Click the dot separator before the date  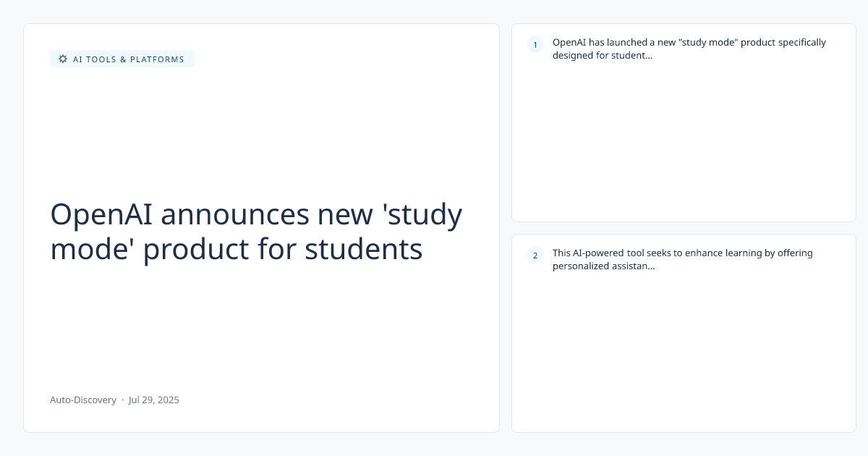(x=122, y=400)
